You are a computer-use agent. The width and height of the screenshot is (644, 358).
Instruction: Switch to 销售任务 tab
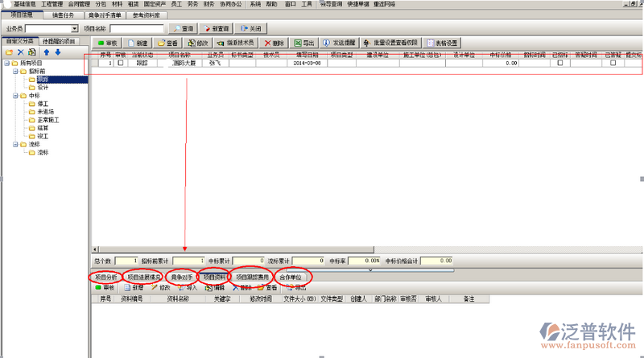point(64,15)
